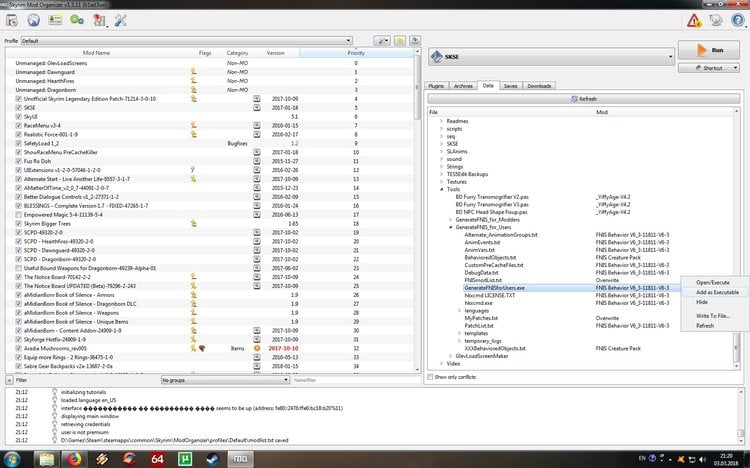Viewport: 750px width, 468px height.
Task: Click the flag icon of Skyrim Bigger Trees
Action: coord(194,223)
